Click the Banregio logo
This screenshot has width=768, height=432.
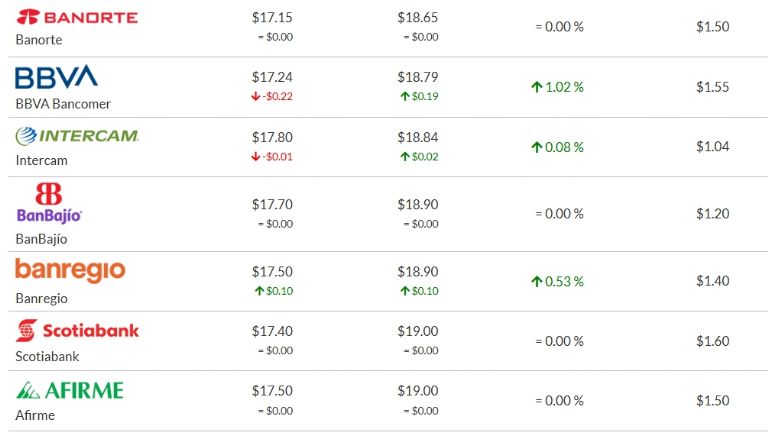pos(70,269)
